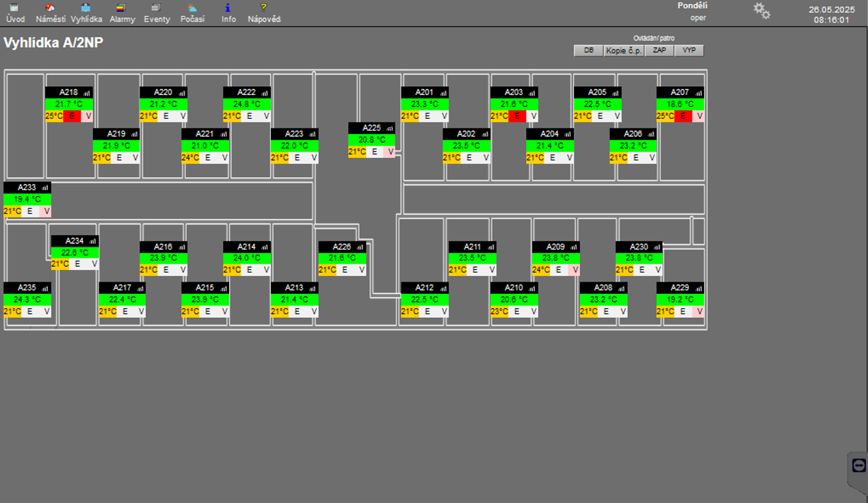Click the blue Info icon
868x503 pixels.
tap(228, 8)
